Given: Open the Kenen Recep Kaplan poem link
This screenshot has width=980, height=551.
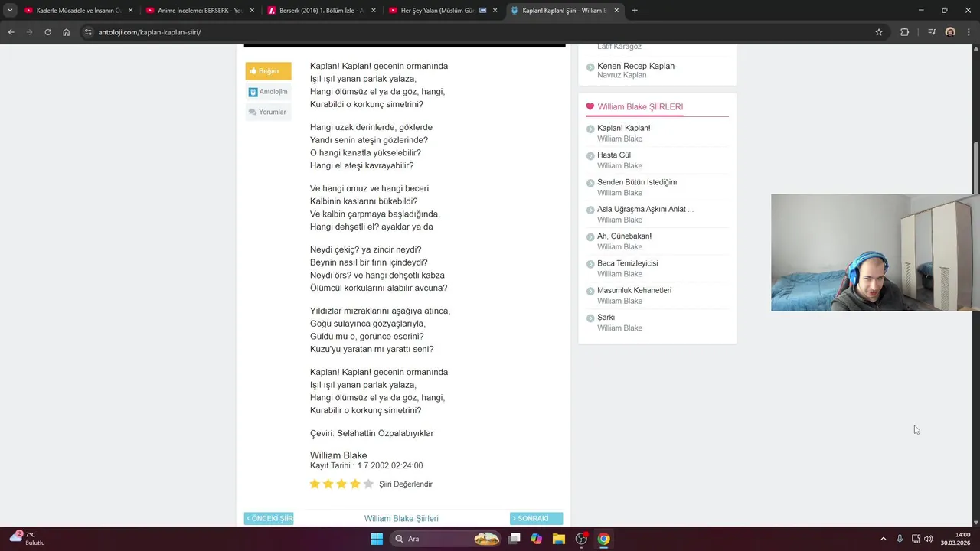Looking at the screenshot, I should point(636,66).
